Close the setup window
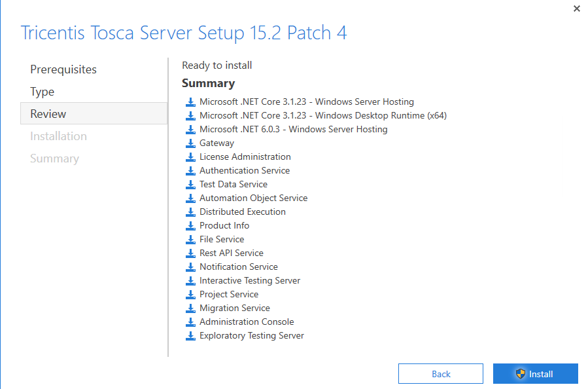 576,9
